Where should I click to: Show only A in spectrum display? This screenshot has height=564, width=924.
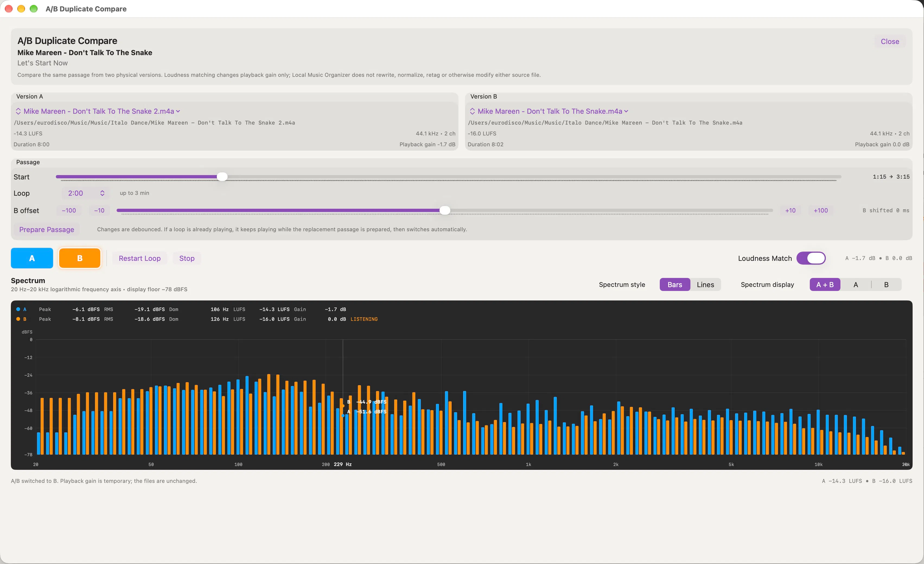click(x=855, y=284)
